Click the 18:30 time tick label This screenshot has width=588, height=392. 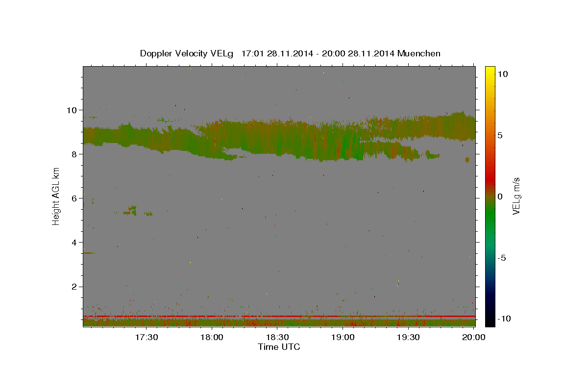click(277, 337)
